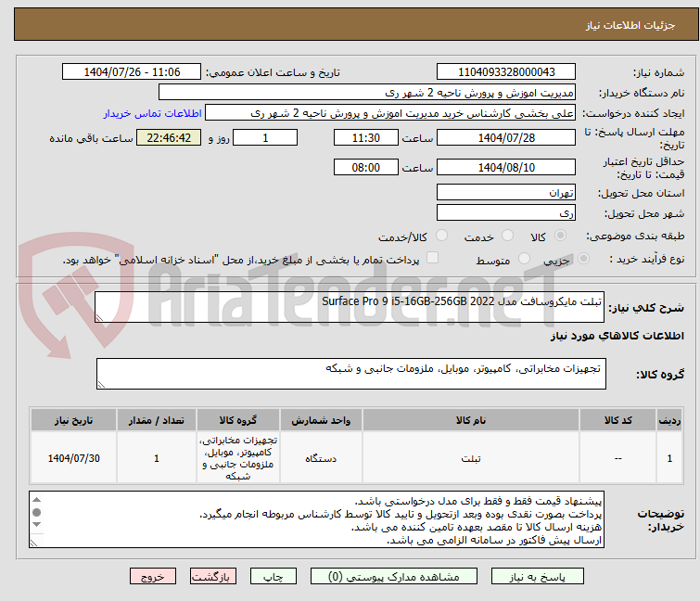
Task: Click the remaining time 22:46:42 field
Action: pos(169,137)
